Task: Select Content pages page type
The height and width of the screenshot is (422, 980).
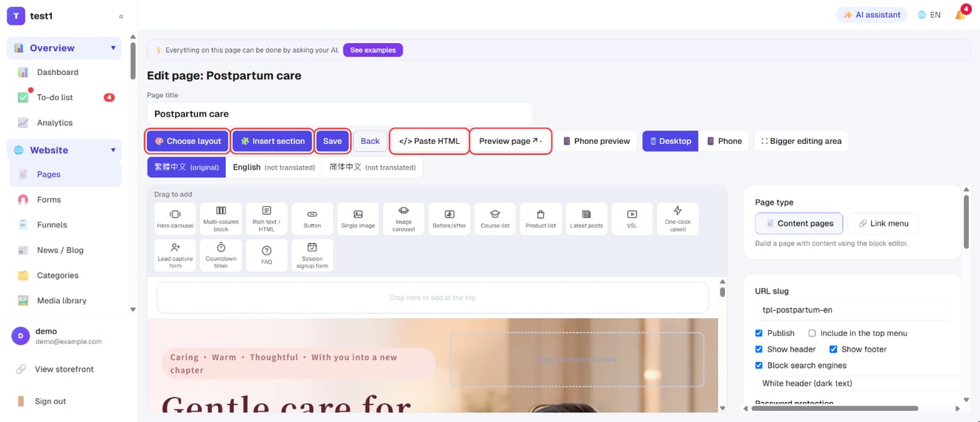Action: coord(798,223)
